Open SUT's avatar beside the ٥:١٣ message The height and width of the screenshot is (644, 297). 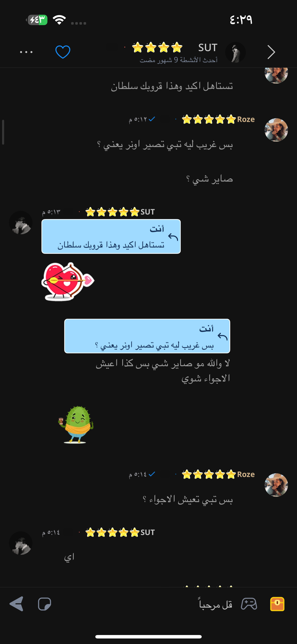21,222
